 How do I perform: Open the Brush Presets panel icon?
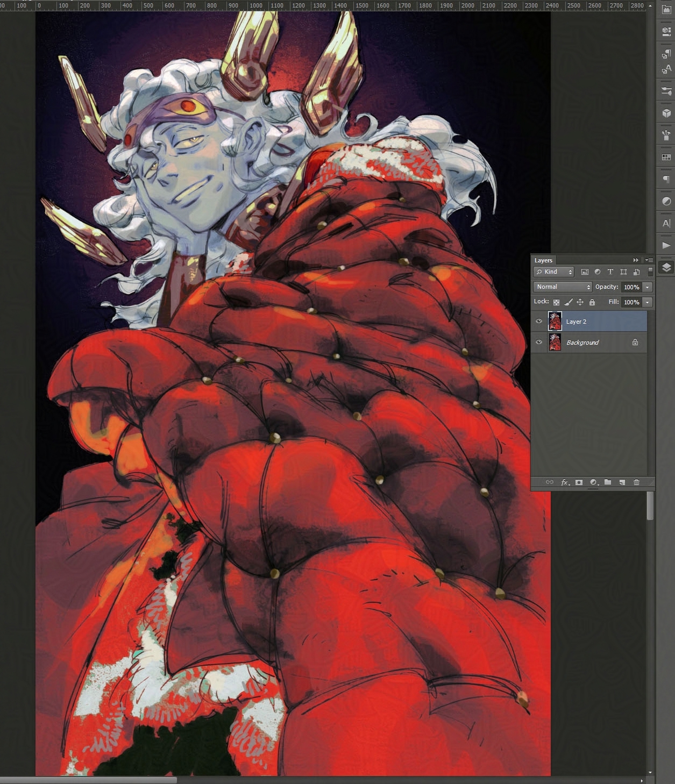click(x=666, y=135)
